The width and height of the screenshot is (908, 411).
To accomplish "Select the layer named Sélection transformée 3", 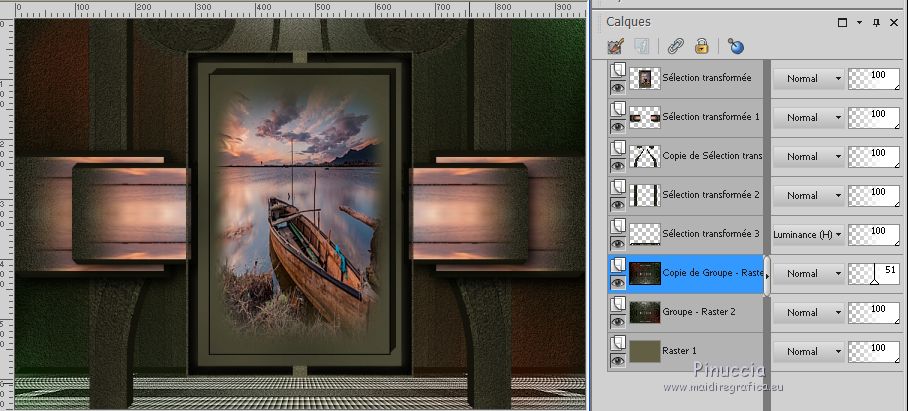I will [x=711, y=233].
